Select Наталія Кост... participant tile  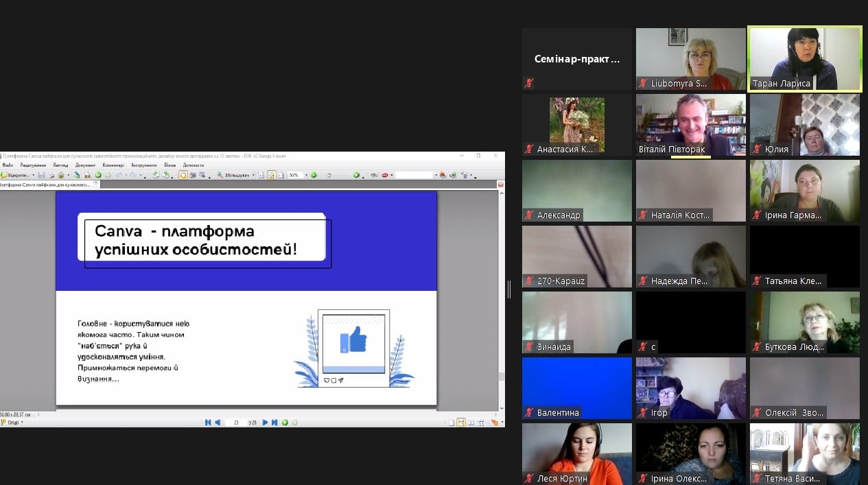pyautogui.click(x=691, y=191)
